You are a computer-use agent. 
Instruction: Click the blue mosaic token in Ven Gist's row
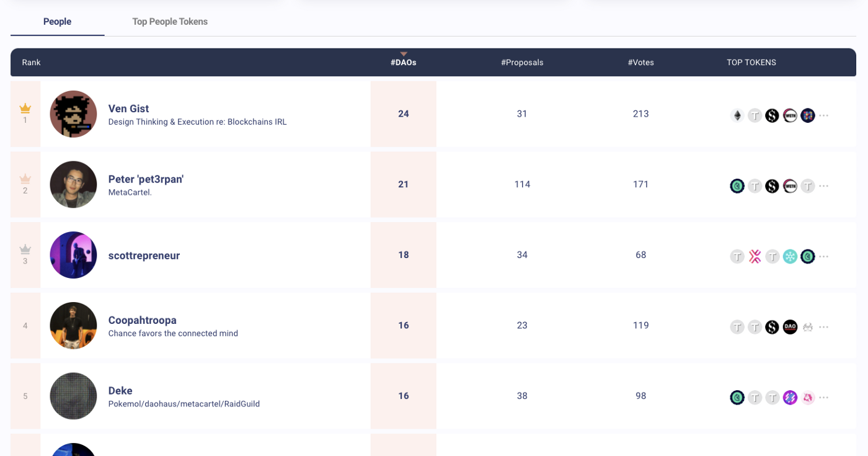click(807, 115)
